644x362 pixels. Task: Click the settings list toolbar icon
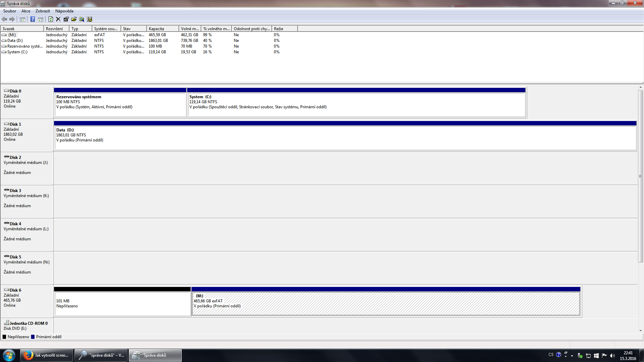90,19
